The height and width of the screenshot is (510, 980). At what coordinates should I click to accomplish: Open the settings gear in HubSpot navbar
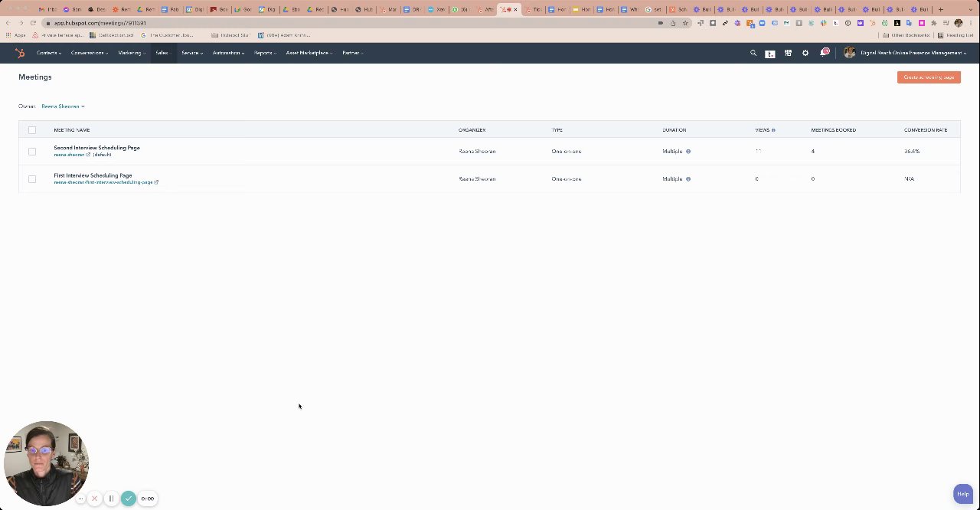tap(805, 53)
